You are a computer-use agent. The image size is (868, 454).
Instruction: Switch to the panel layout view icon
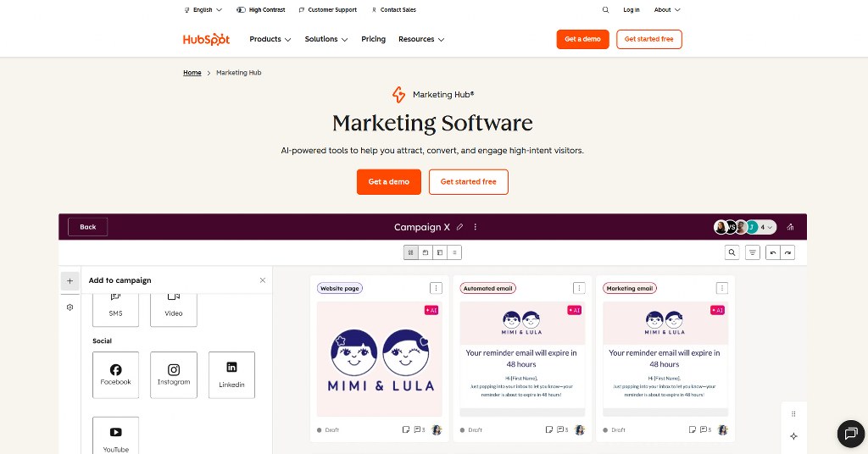[x=440, y=252]
